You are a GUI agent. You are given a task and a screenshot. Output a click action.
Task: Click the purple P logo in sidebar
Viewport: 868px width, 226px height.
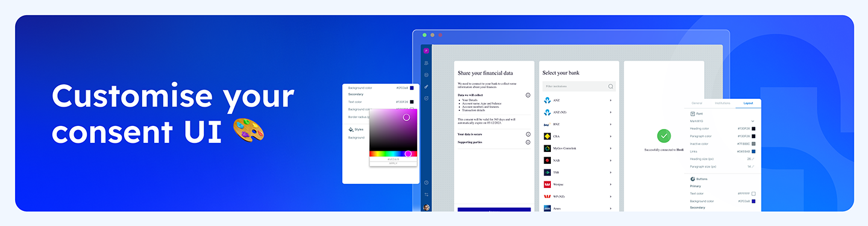click(426, 51)
